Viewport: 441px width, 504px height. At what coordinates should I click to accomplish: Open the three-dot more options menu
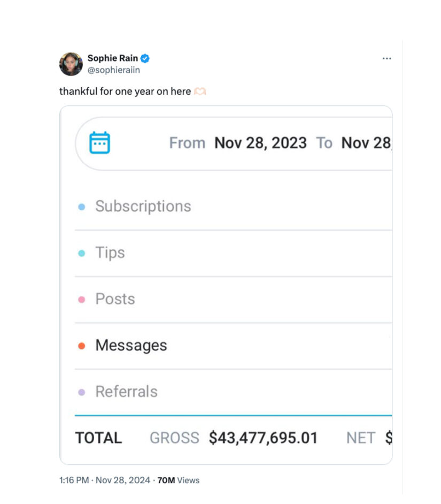[387, 59]
